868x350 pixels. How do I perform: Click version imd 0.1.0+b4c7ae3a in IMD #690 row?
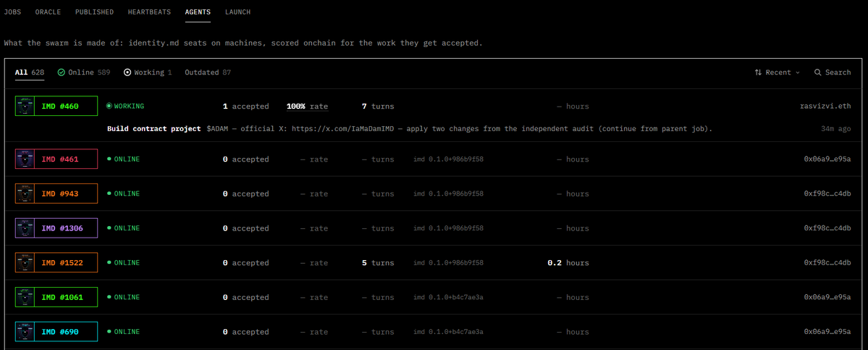click(448, 332)
